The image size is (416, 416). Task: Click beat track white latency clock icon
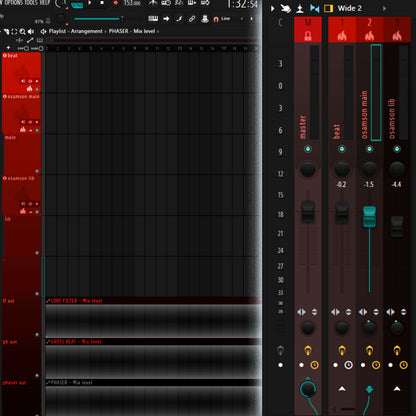point(348,365)
